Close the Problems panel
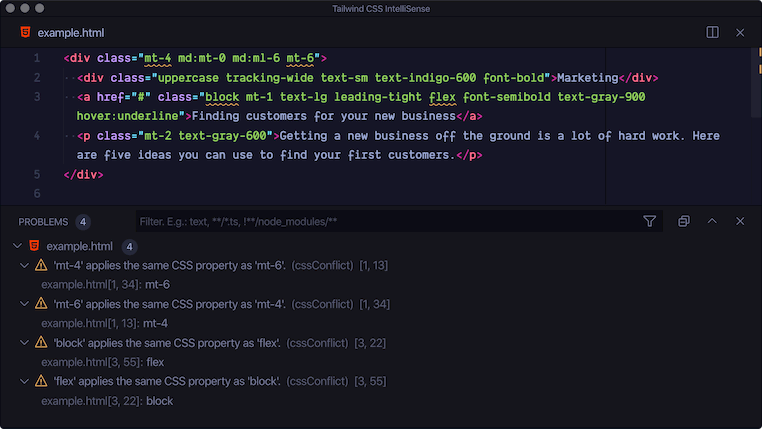762x429 pixels. 740,221
